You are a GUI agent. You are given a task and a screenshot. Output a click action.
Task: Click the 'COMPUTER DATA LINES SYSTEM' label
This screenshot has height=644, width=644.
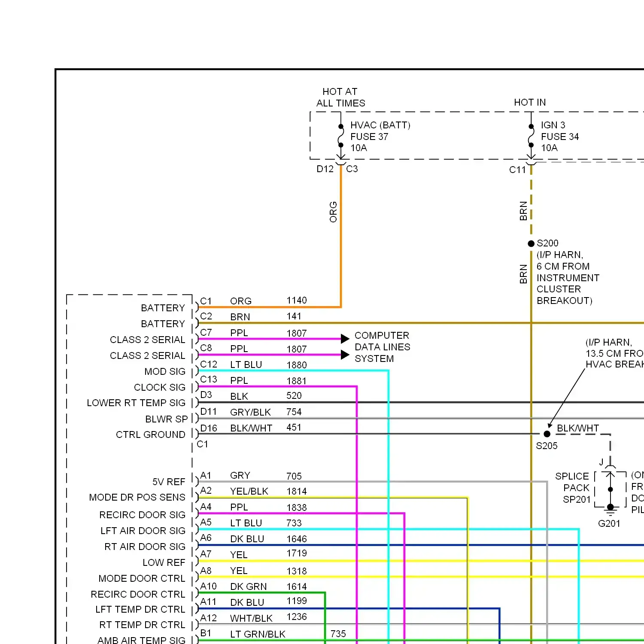(x=382, y=347)
